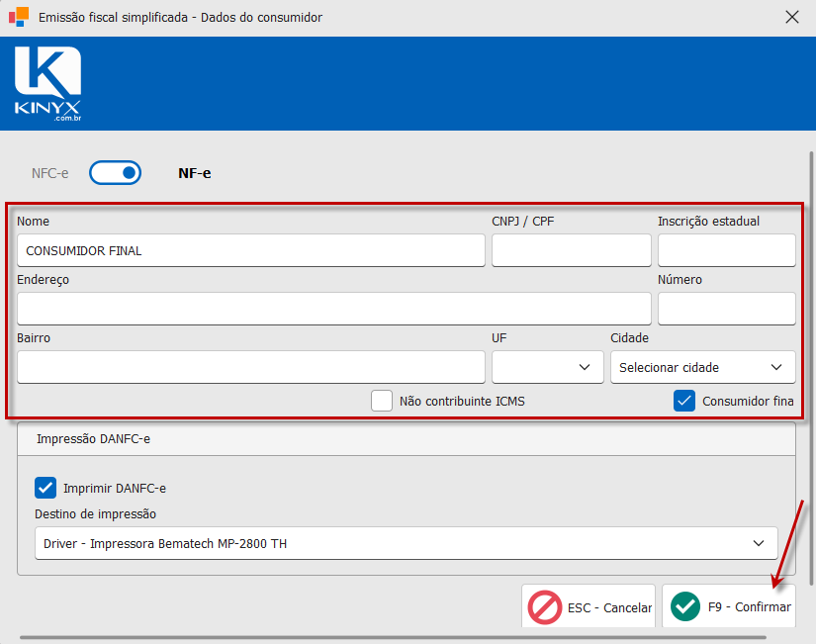Toggle the NFC-e / NF-e switch
Viewport: 816px width, 644px height.
(x=115, y=173)
